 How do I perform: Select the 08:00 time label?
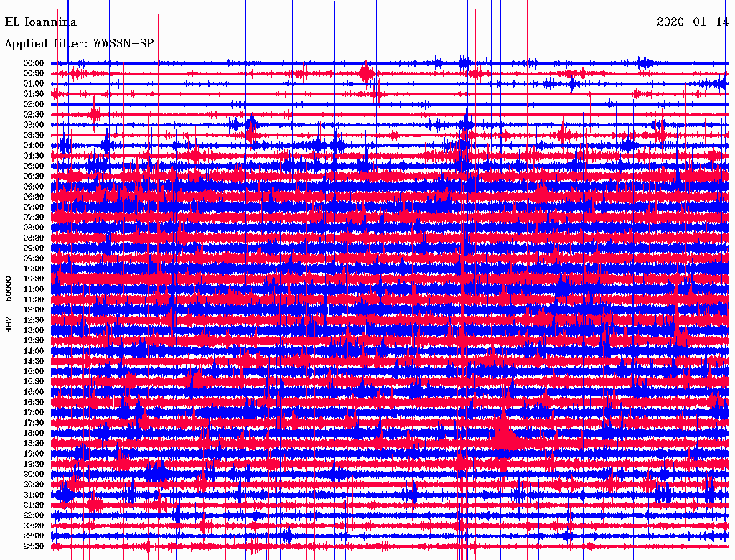tap(33, 228)
